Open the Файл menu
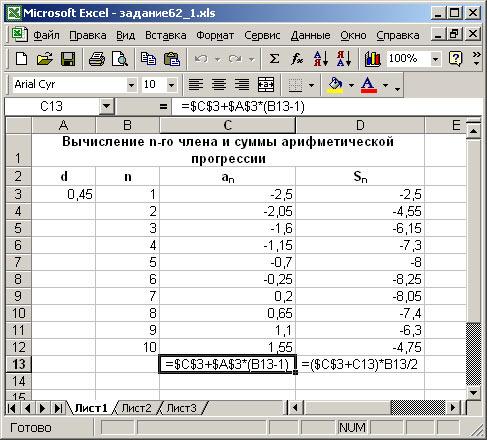The width and height of the screenshot is (487, 440). (46, 35)
